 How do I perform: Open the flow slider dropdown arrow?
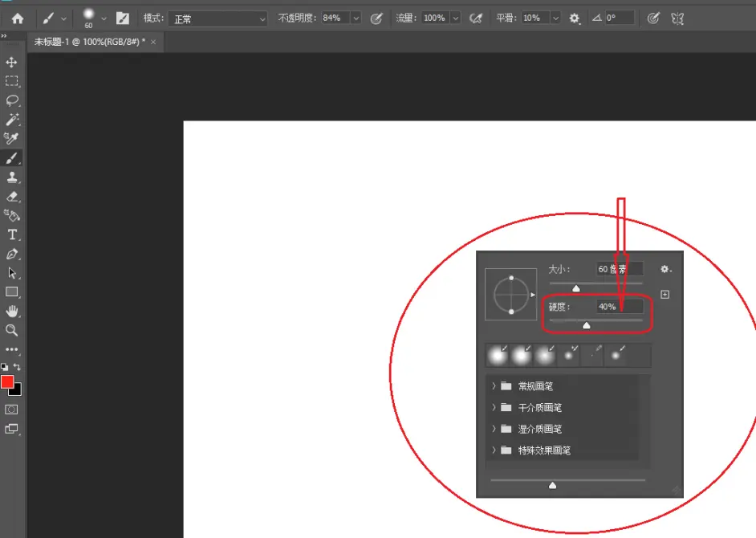coord(455,18)
